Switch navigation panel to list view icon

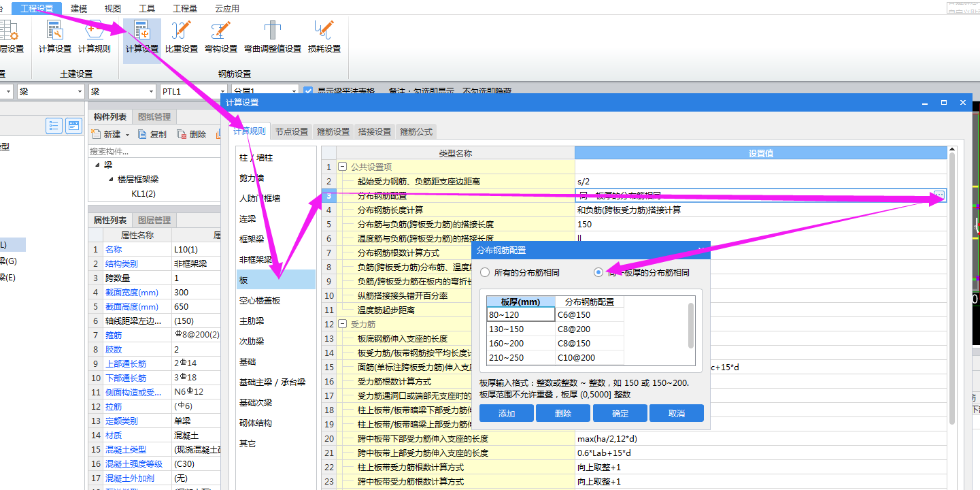click(54, 126)
